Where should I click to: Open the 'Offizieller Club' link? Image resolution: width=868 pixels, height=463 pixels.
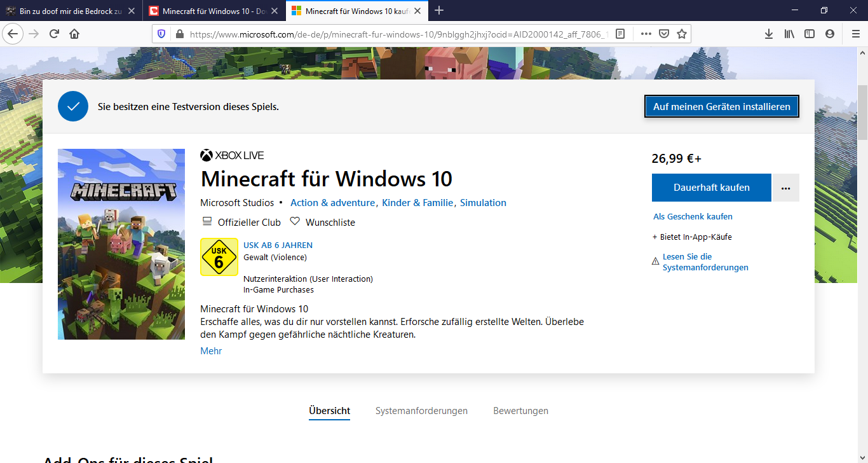point(241,223)
